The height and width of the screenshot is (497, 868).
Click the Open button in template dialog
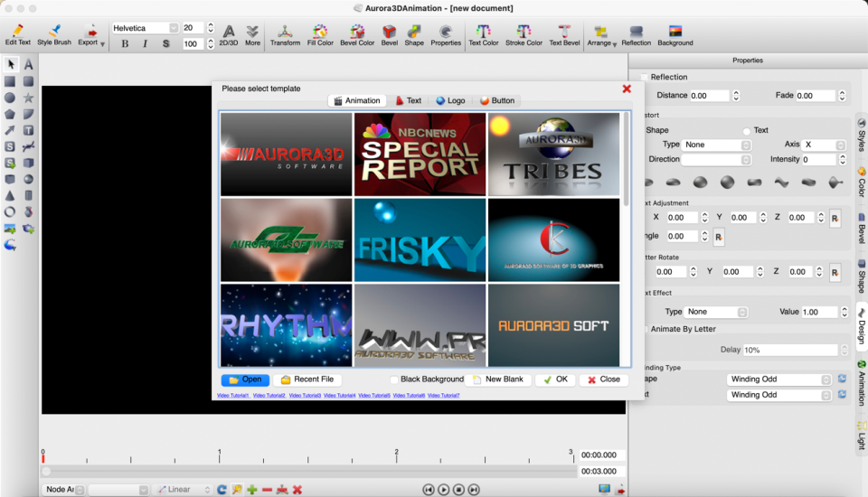click(245, 380)
